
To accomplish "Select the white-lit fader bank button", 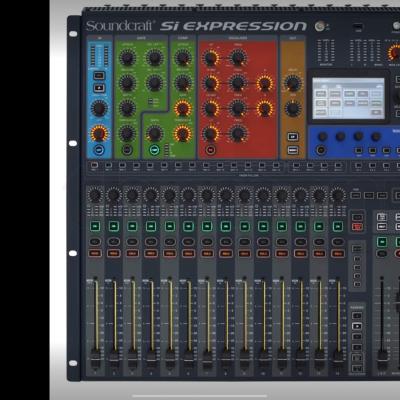I will point(357,326).
